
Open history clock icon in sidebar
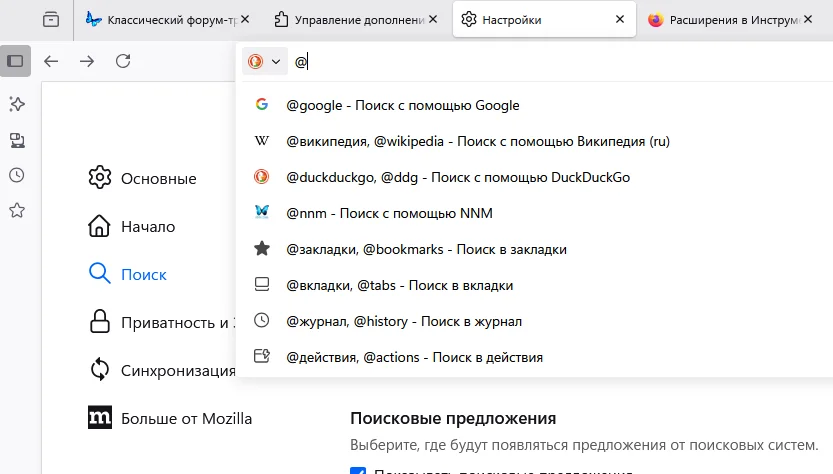click(16, 175)
